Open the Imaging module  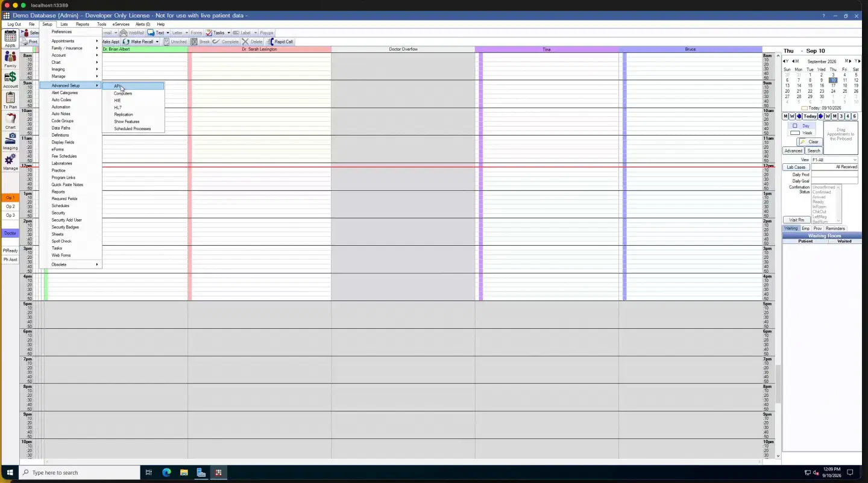tap(10, 142)
